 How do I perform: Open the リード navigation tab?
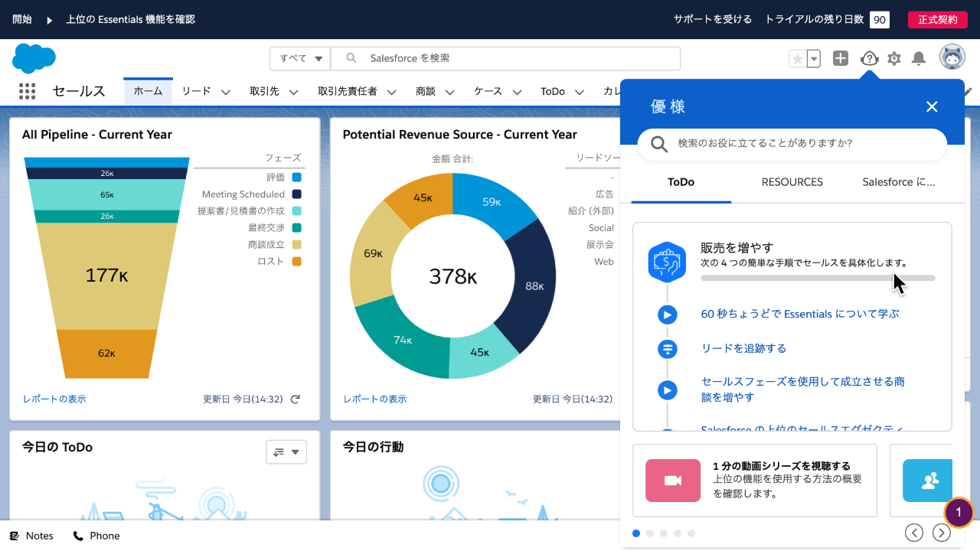196,91
